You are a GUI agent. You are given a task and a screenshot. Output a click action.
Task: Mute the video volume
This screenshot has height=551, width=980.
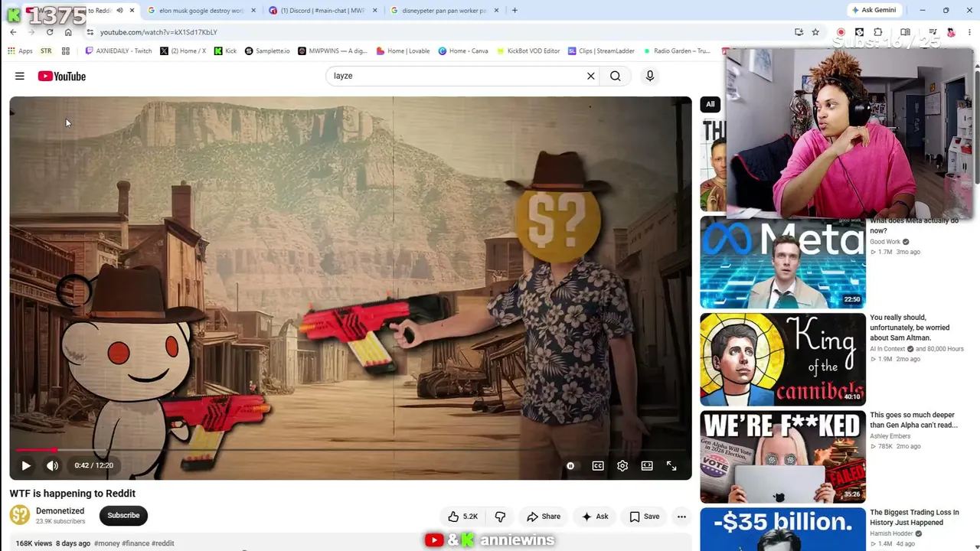pos(52,465)
